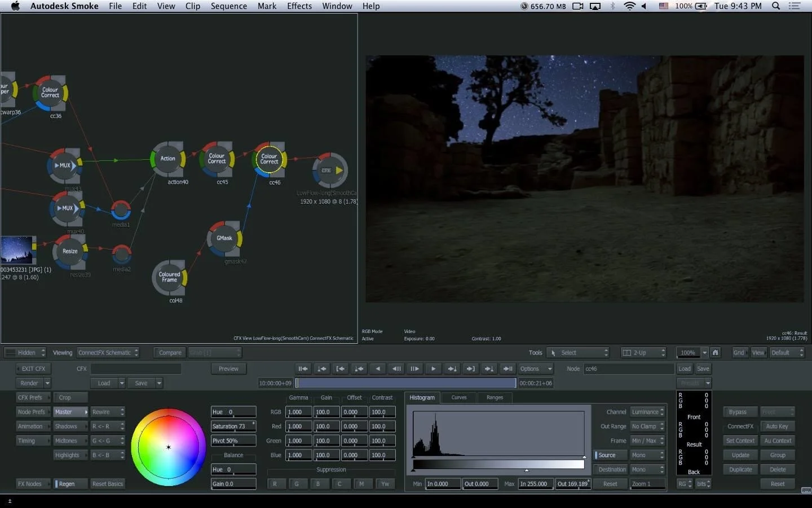Image resolution: width=812 pixels, height=508 pixels.
Task: Click the Reset Basics button
Action: [108, 484]
